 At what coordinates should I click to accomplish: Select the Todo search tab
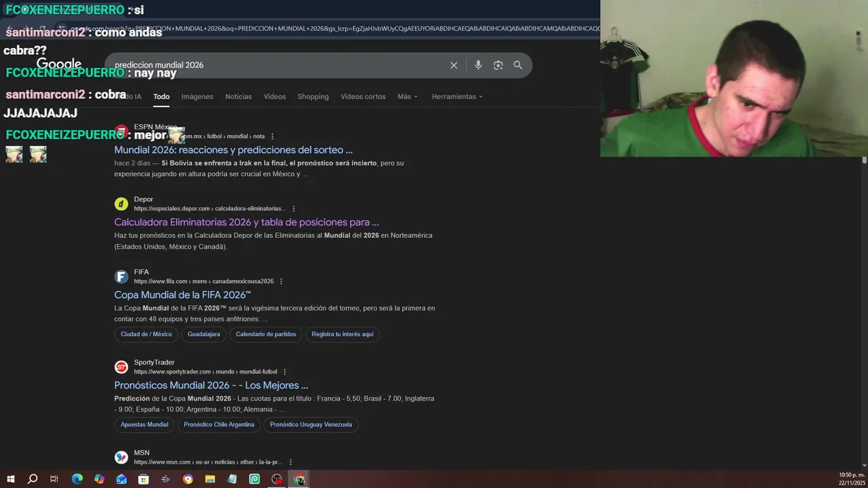[161, 96]
